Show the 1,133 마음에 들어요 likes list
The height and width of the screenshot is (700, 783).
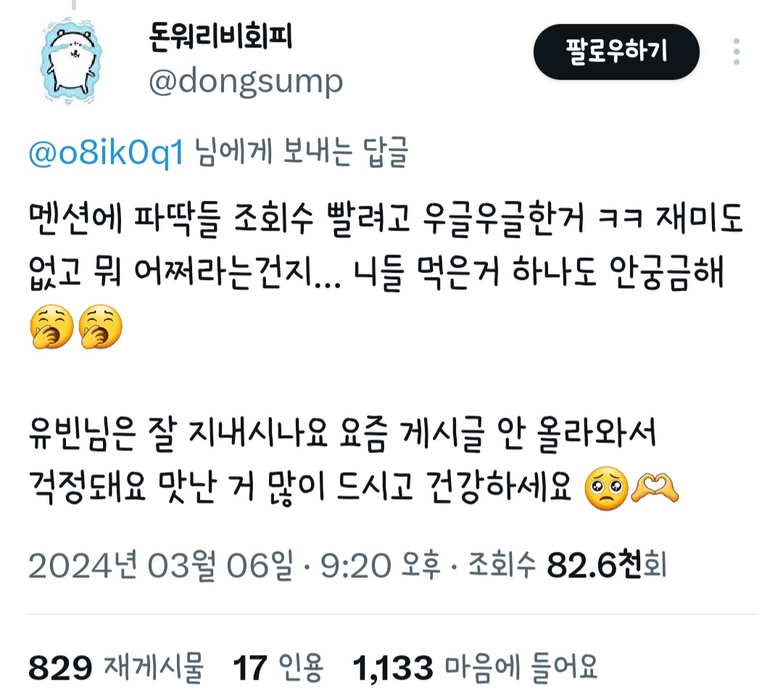475,667
